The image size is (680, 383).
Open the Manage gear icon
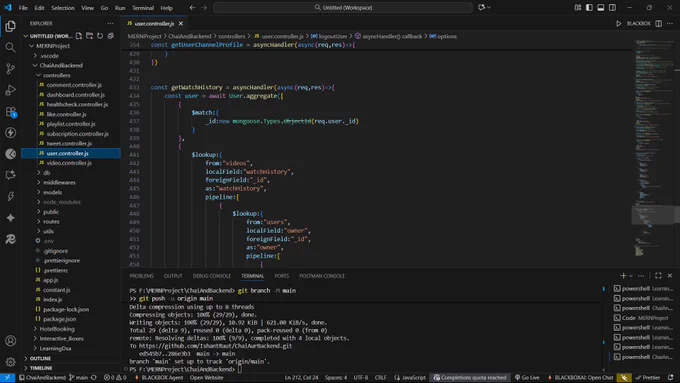point(10,362)
